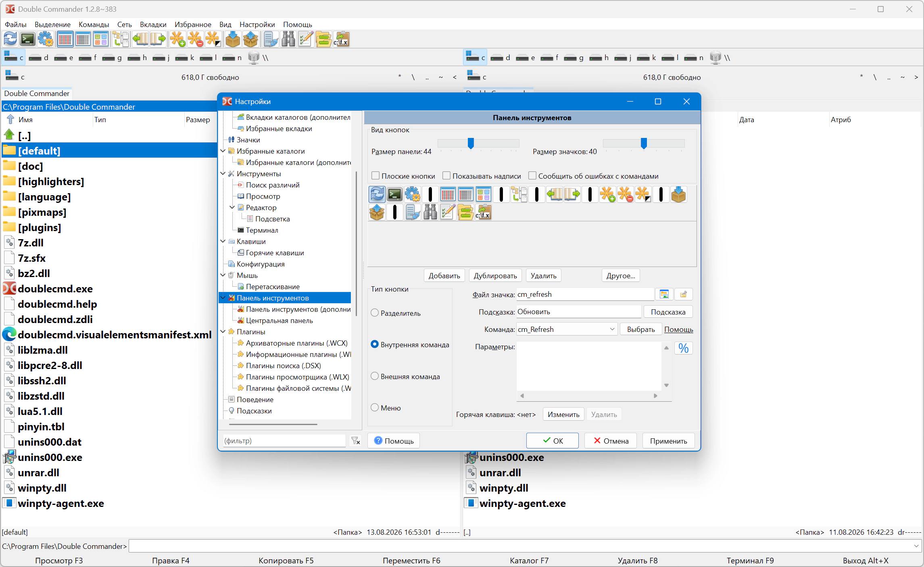Select terminal button in Settings dialog button list
Viewport: 924px width, 567px height.
395,194
